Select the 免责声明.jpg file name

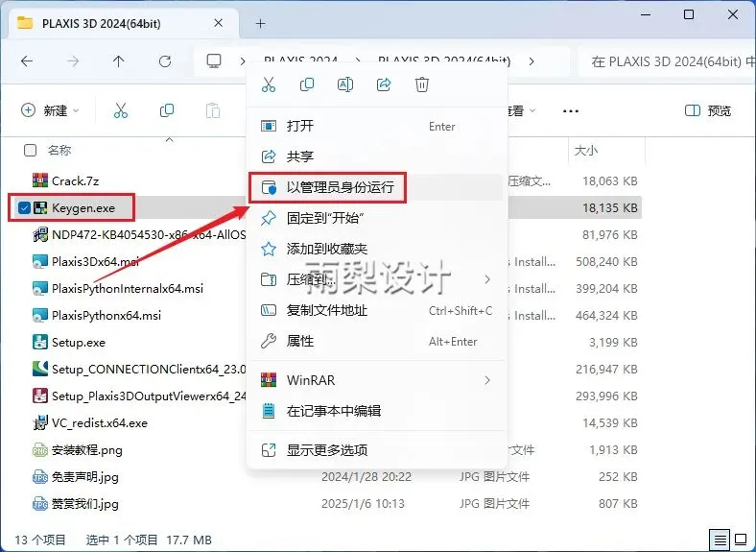click(x=84, y=477)
